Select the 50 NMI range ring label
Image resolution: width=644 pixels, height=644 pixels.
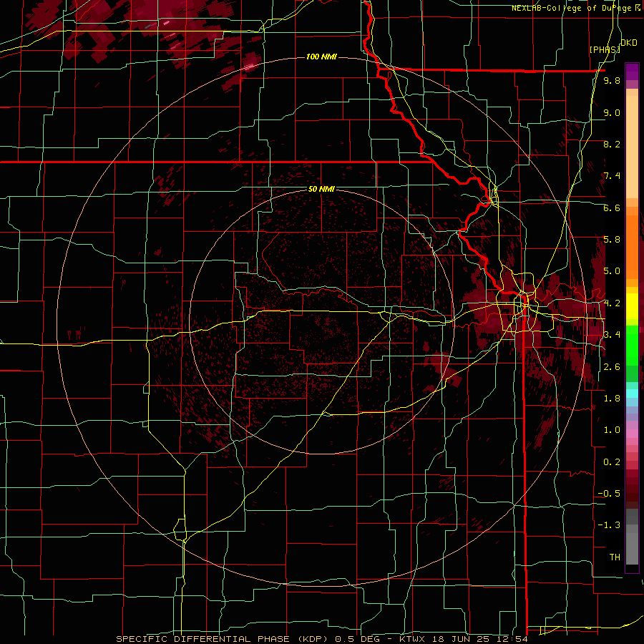point(321,189)
